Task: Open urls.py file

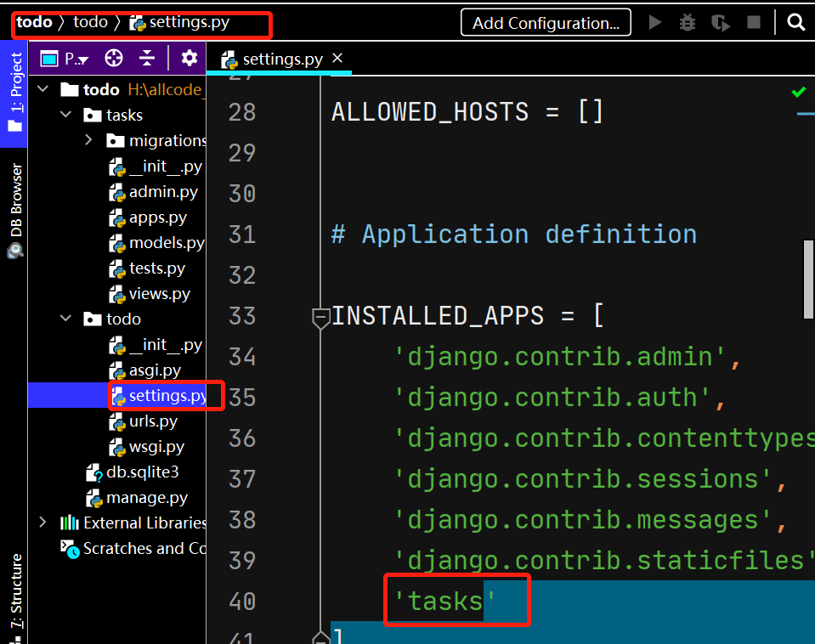Action: 143,421
